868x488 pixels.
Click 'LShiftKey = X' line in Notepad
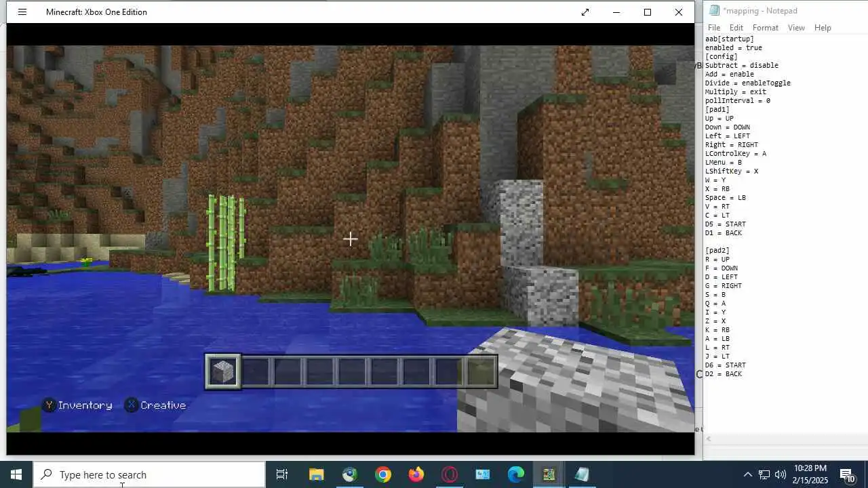pos(732,171)
